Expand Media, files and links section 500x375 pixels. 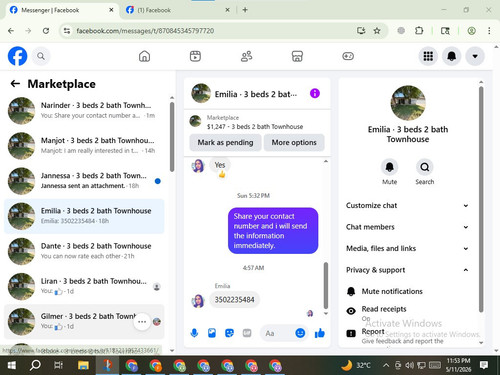(x=407, y=248)
